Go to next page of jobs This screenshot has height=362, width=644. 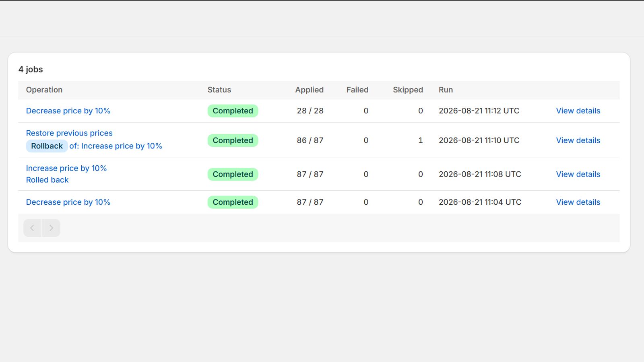pos(51,228)
